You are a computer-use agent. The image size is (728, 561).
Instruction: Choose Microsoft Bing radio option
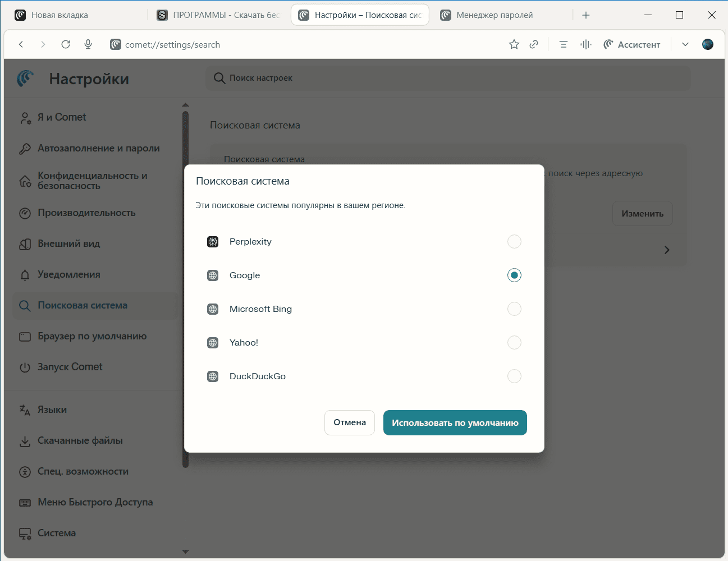point(514,309)
